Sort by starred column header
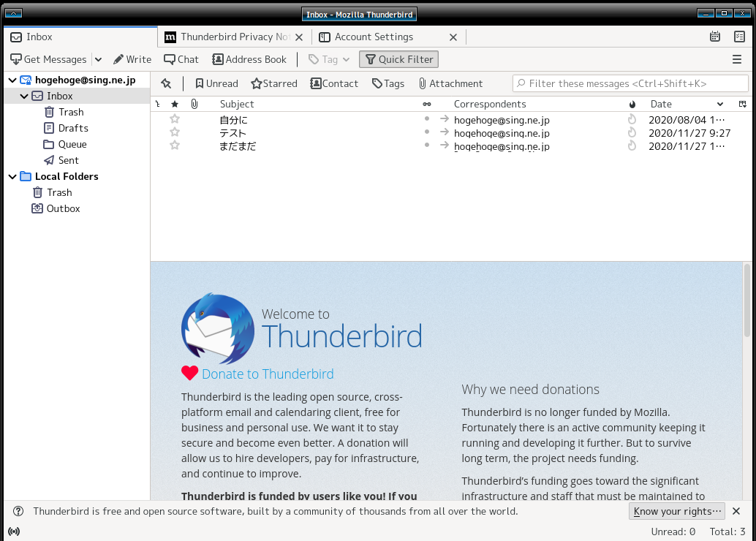756x541 pixels. pos(175,104)
